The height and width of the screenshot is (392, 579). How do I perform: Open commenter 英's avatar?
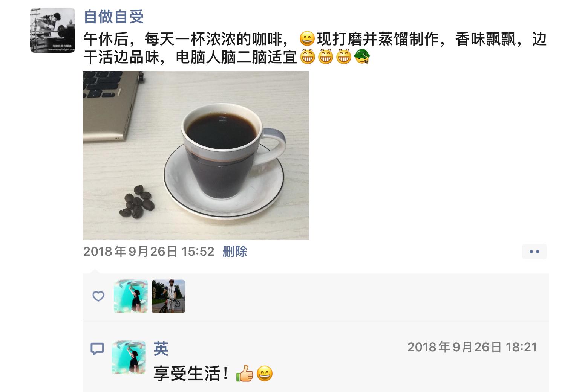click(x=129, y=357)
